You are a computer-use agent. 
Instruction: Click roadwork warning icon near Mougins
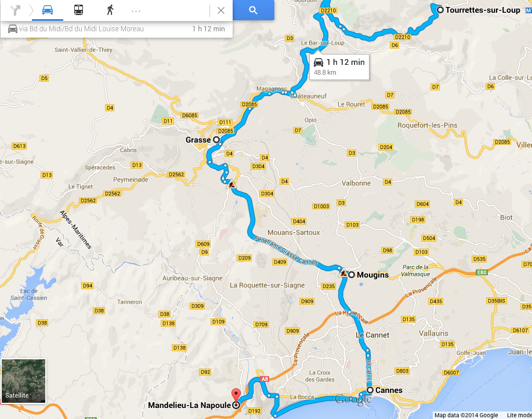click(x=343, y=273)
